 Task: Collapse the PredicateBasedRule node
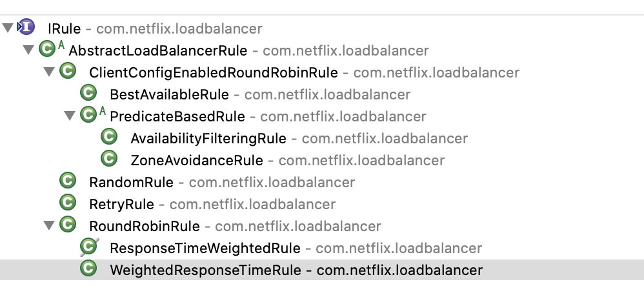(69, 117)
